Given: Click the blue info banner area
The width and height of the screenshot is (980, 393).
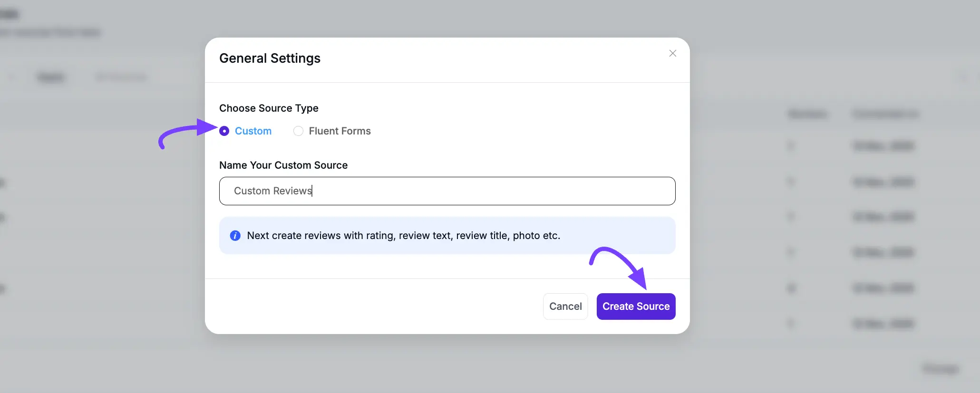Looking at the screenshot, I should point(447,235).
